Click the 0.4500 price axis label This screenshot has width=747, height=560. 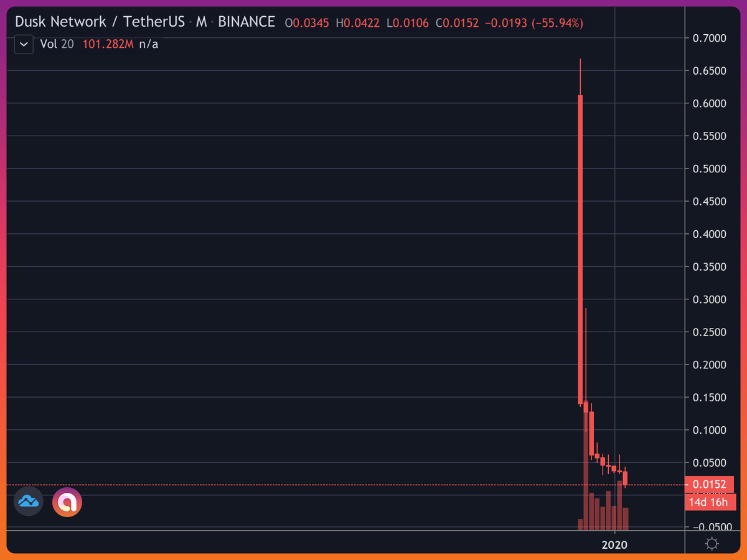coord(710,202)
